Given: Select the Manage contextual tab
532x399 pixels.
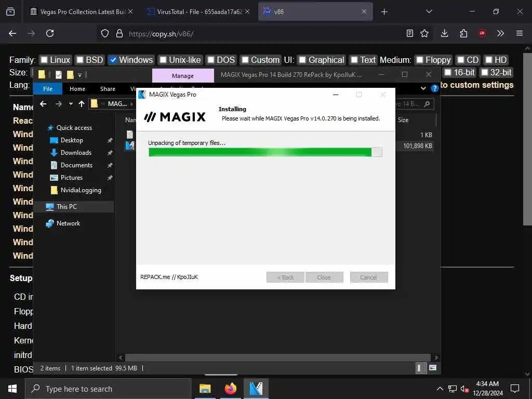Looking at the screenshot, I should click(183, 76).
